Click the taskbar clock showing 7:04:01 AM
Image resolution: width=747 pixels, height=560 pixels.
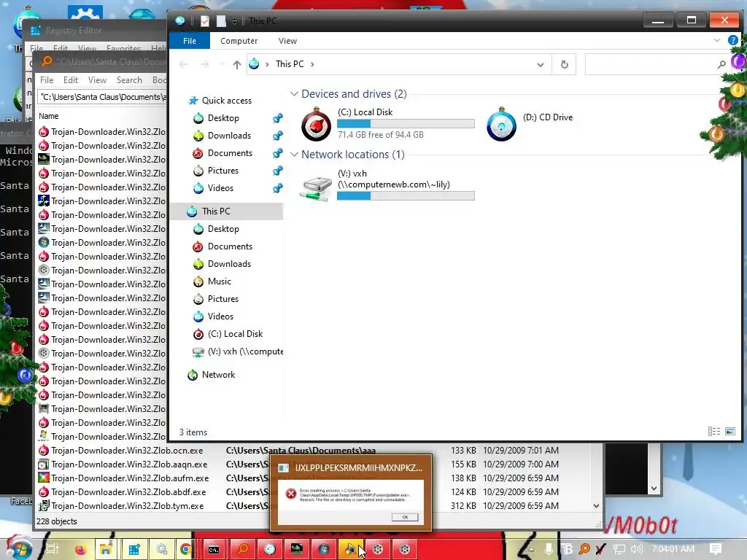click(673, 549)
